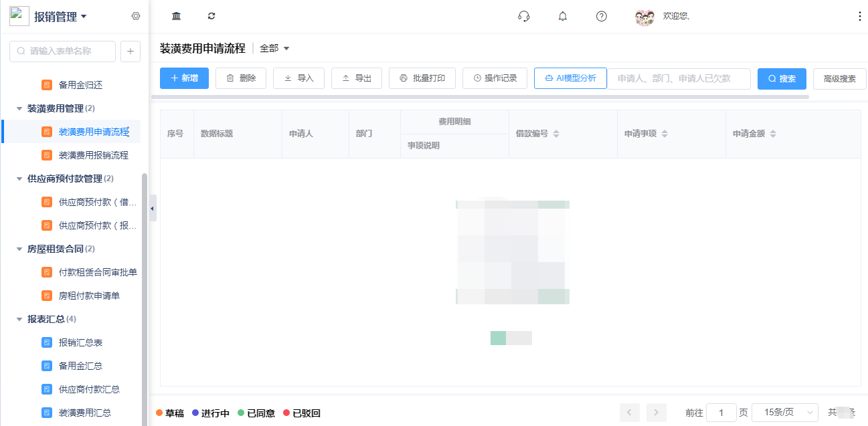Open the bank building icon in top bar

176,16
